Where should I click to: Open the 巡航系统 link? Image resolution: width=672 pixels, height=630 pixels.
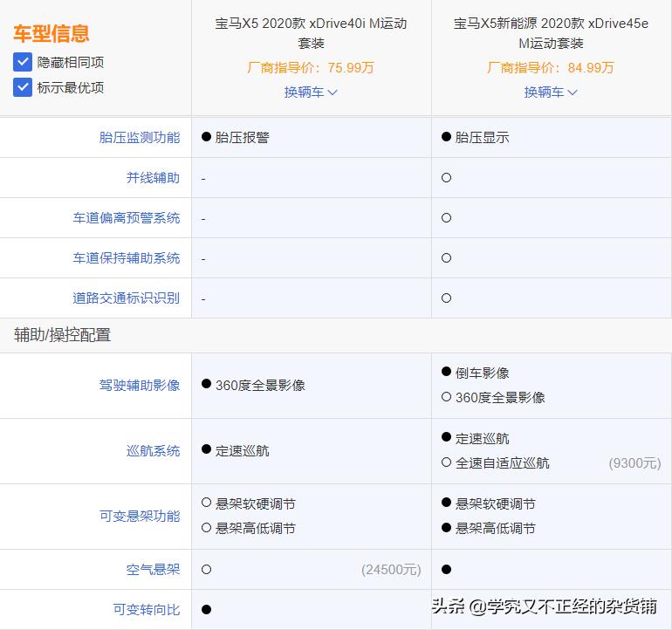pos(153,451)
